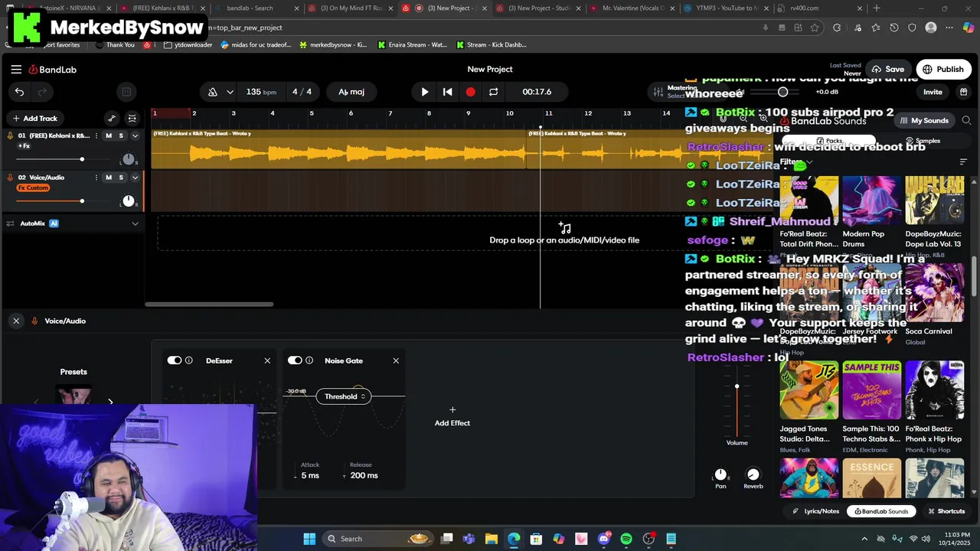Open the Lyrics/Notes tab
The height and width of the screenshot is (551, 980).
pyautogui.click(x=816, y=511)
